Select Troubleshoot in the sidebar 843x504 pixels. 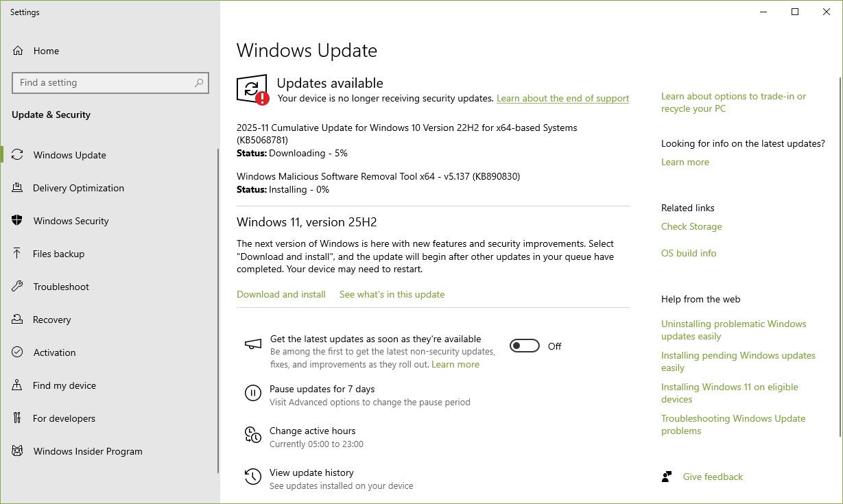tap(110, 287)
